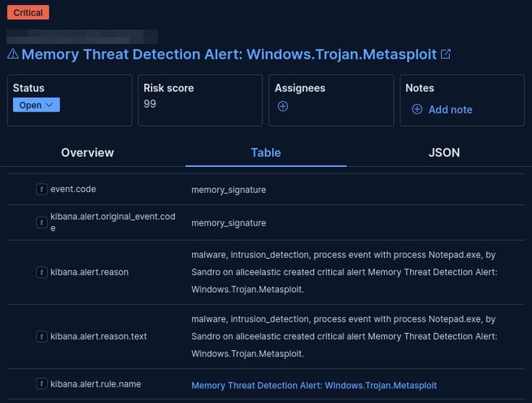Click the external link icon beside alert title

pyautogui.click(x=446, y=54)
